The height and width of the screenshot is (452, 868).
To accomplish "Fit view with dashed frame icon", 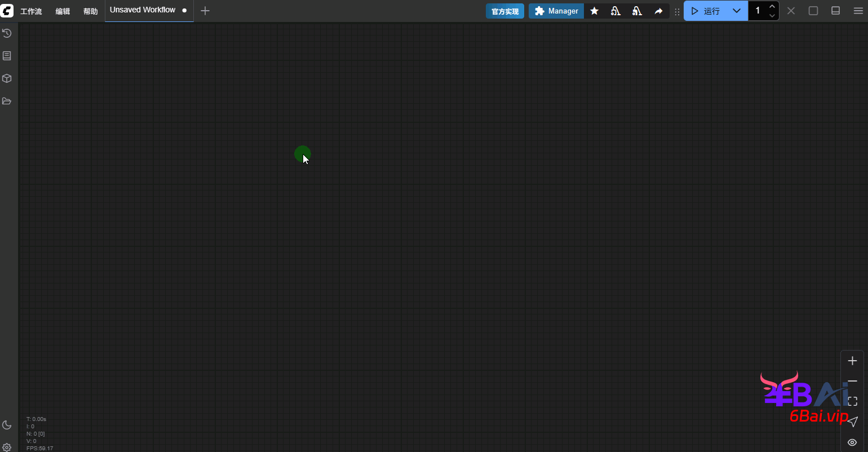I will point(852,401).
